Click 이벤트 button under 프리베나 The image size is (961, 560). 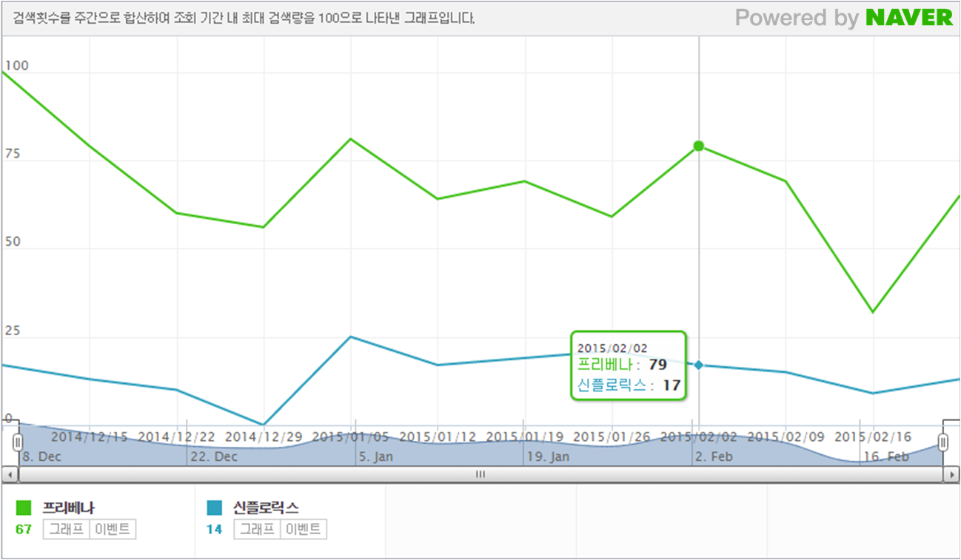113,530
